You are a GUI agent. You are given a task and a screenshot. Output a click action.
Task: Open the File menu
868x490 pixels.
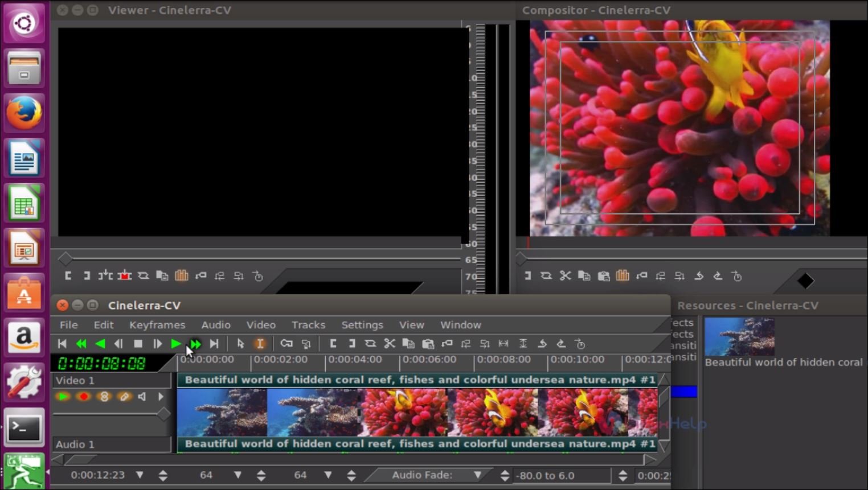(x=69, y=325)
